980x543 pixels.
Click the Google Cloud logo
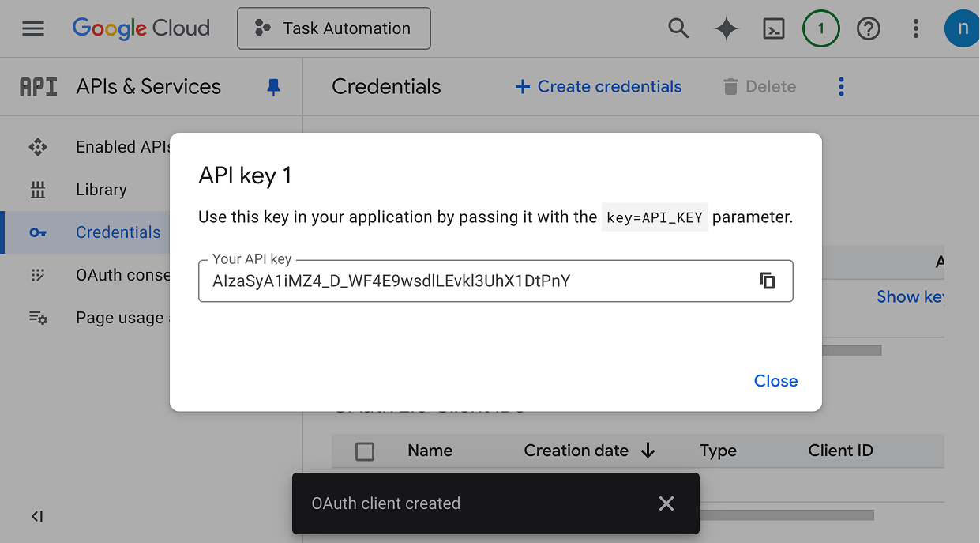141,29
